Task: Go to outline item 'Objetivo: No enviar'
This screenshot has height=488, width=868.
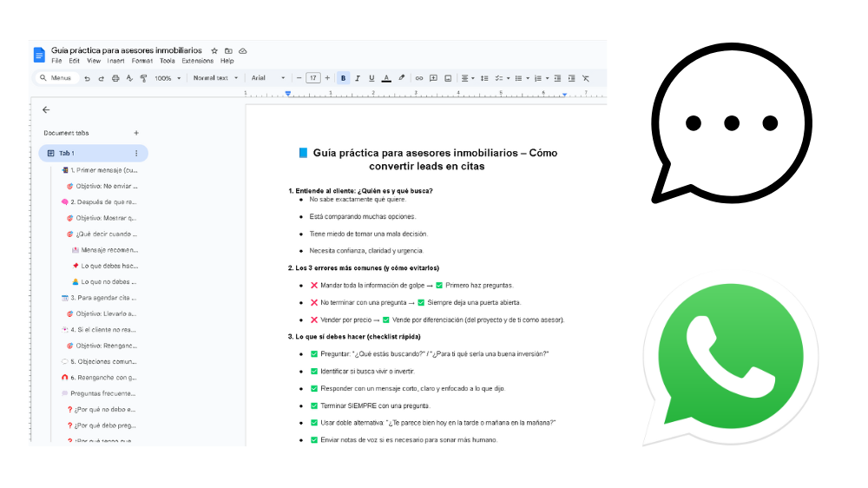Action: coord(102,186)
